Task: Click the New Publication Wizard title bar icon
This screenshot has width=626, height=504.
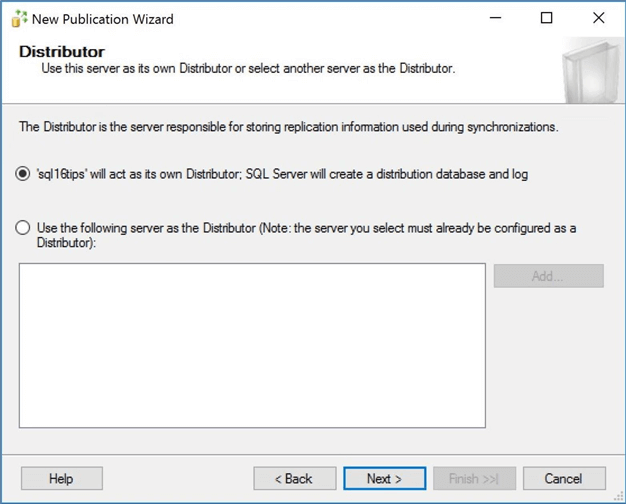Action: point(19,18)
